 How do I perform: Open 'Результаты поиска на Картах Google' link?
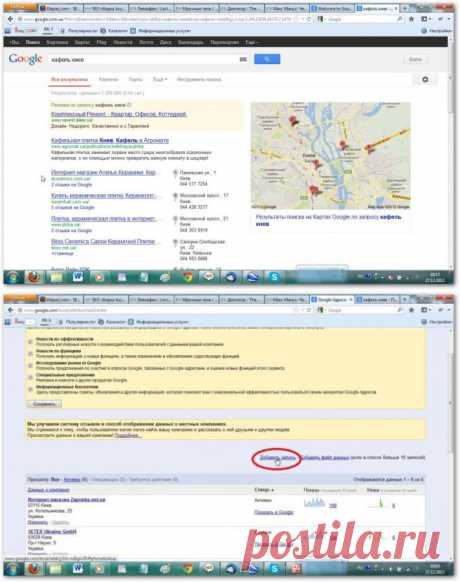pyautogui.click(x=329, y=220)
